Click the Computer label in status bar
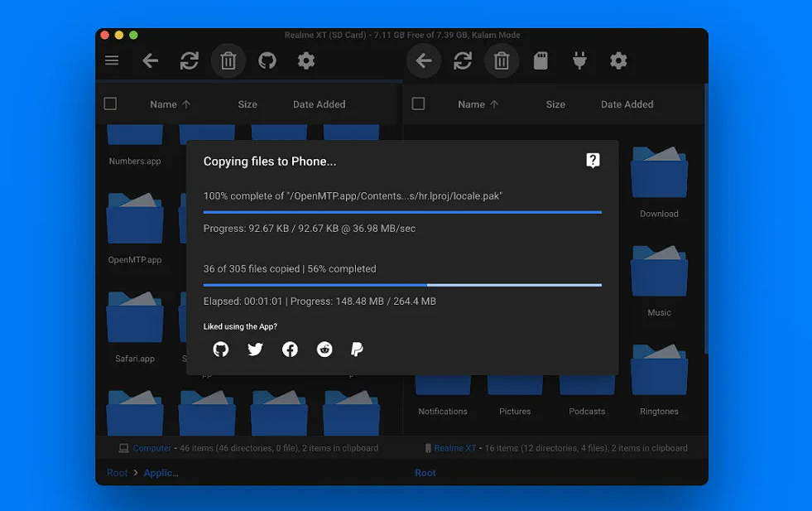The image size is (812, 511). click(x=151, y=448)
